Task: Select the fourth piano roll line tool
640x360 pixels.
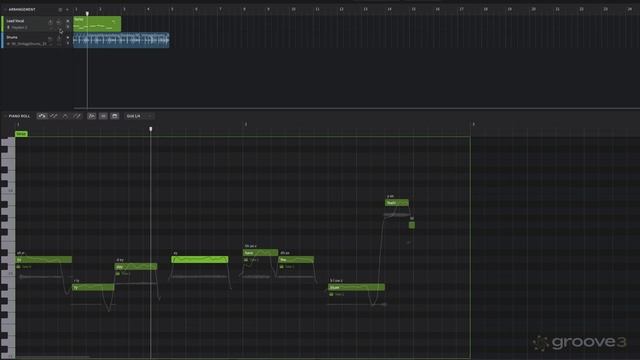Action: point(77,116)
